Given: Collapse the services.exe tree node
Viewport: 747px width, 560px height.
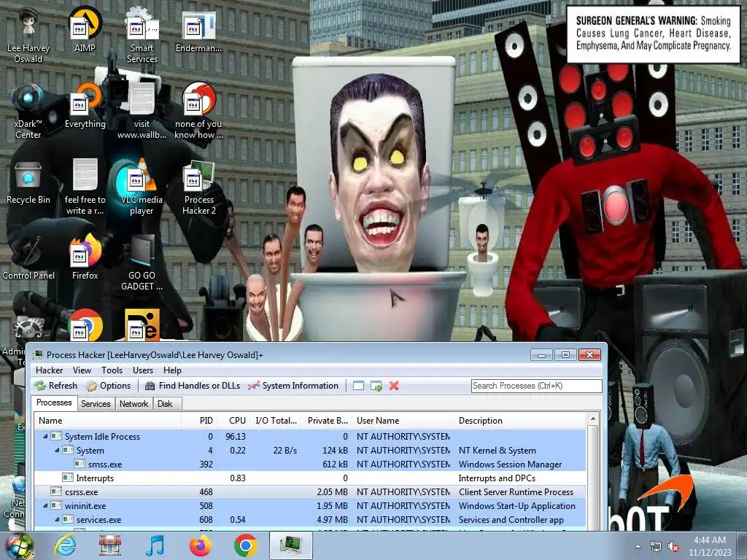Looking at the screenshot, I should pyautogui.click(x=57, y=519).
